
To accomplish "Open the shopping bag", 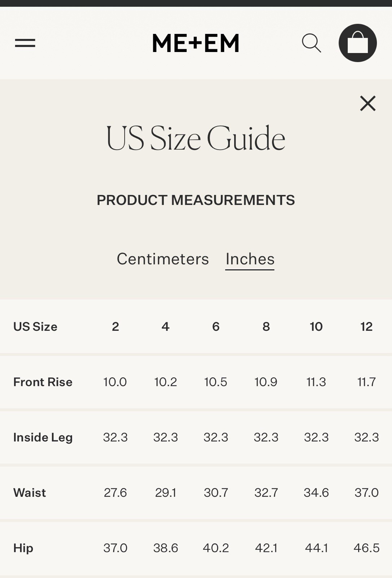I will point(358,43).
